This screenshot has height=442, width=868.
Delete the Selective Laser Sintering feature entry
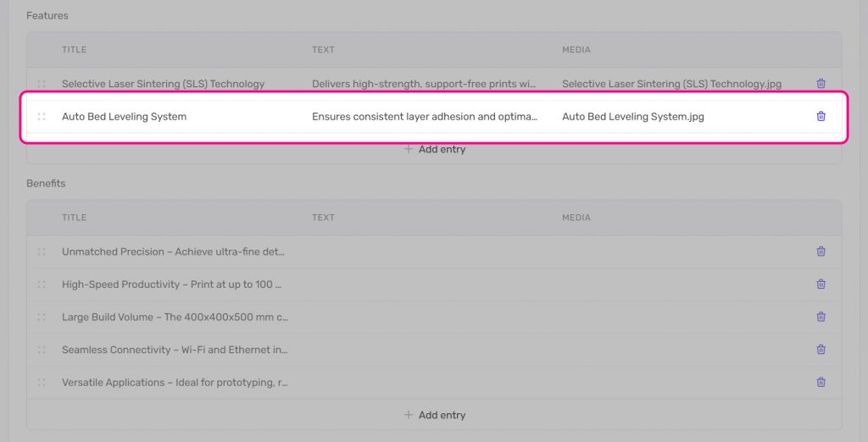[x=821, y=84]
